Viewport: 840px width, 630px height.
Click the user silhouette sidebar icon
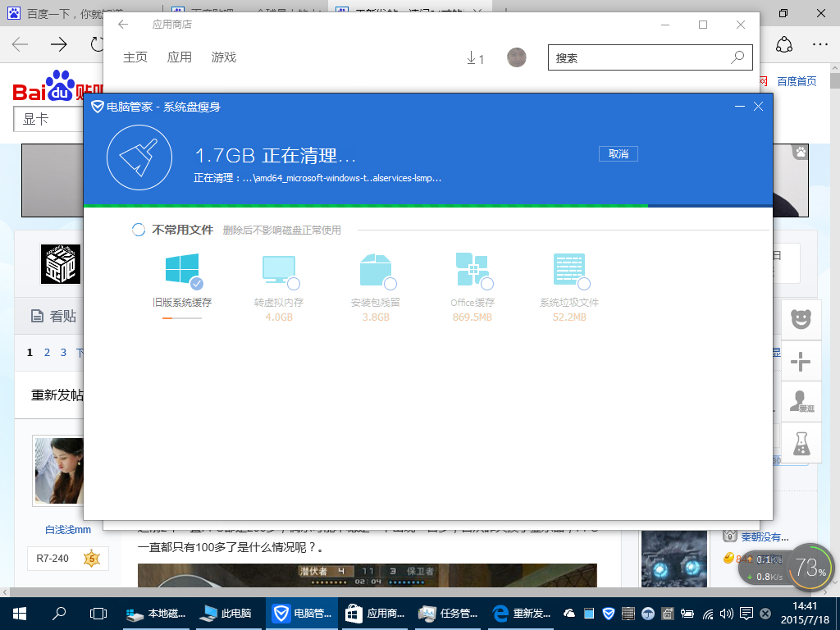[x=801, y=402]
